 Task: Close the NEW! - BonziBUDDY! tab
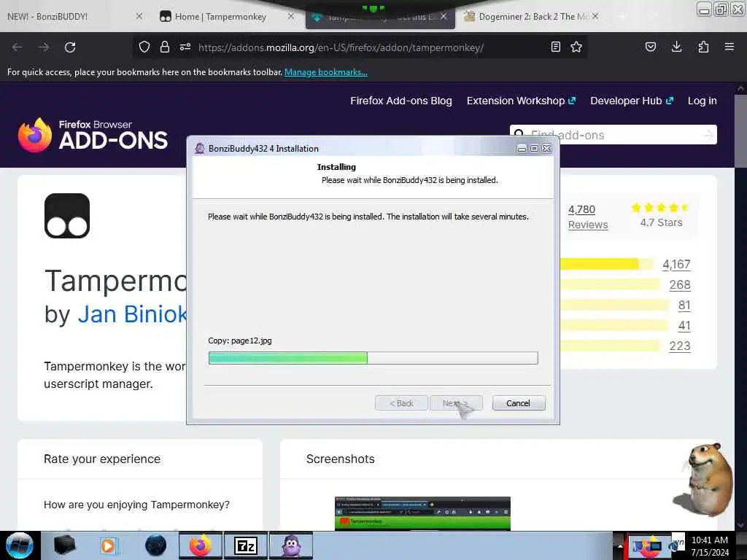(139, 16)
